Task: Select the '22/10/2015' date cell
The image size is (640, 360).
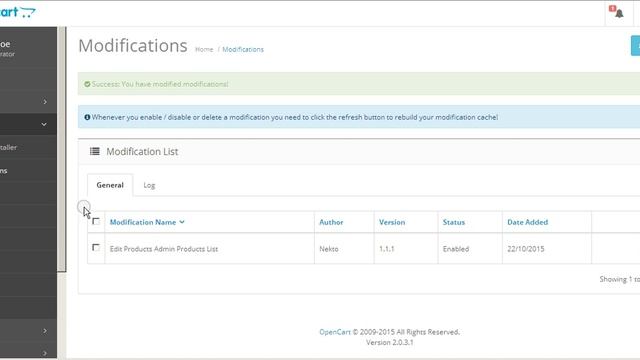Action: pos(547,249)
